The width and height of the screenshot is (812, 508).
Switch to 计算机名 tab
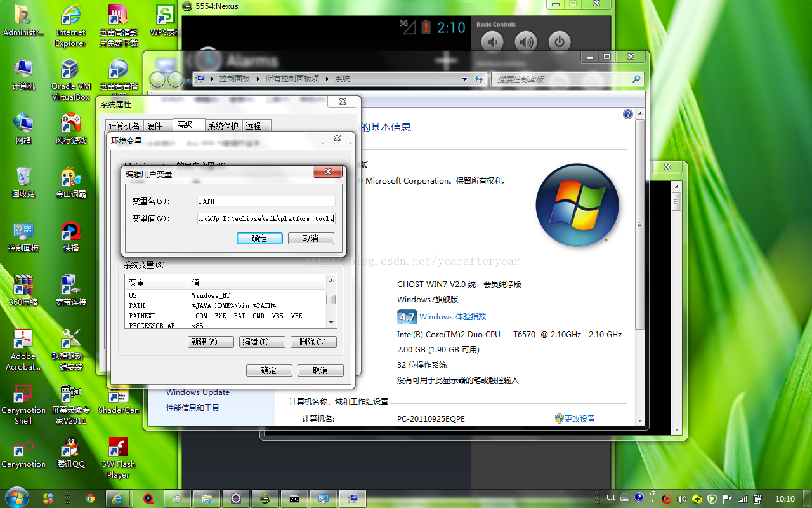124,126
